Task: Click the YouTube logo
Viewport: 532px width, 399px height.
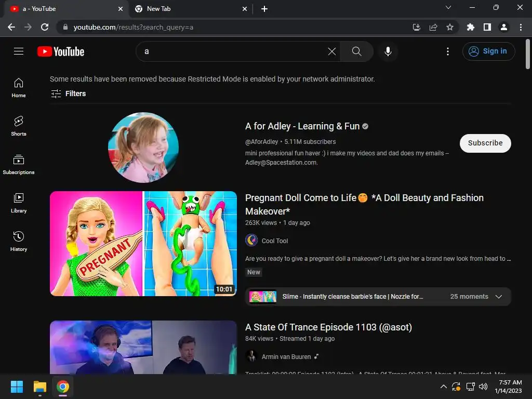Action: [x=61, y=51]
